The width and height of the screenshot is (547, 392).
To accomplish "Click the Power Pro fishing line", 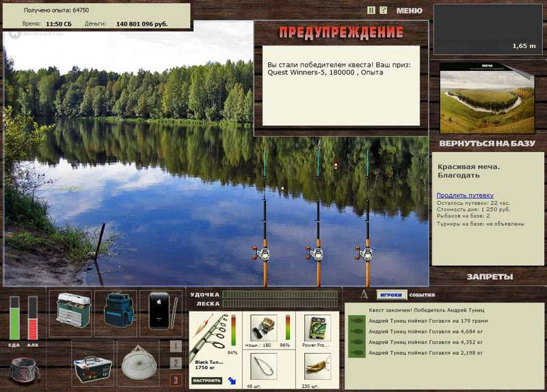I will (317, 328).
